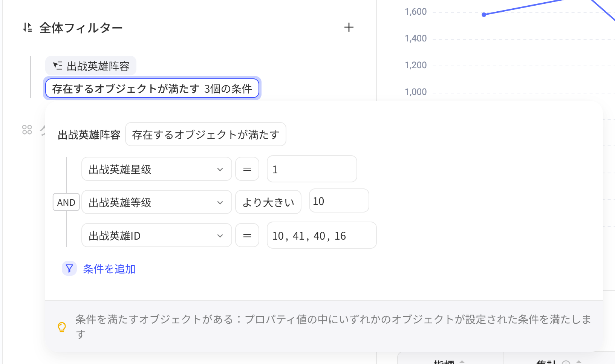Open the 存在するオブジェクトが満たす 3個の条件 summary
This screenshot has width=615, height=364.
pos(152,89)
